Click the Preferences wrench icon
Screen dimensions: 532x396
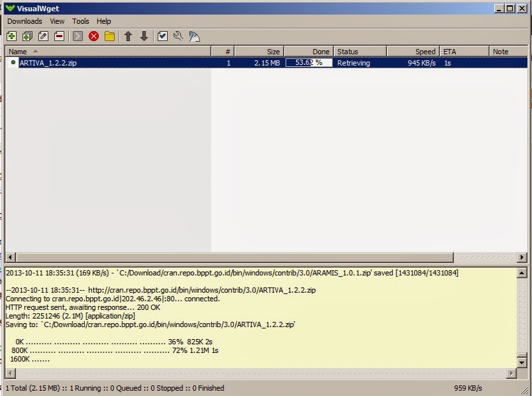(178, 36)
